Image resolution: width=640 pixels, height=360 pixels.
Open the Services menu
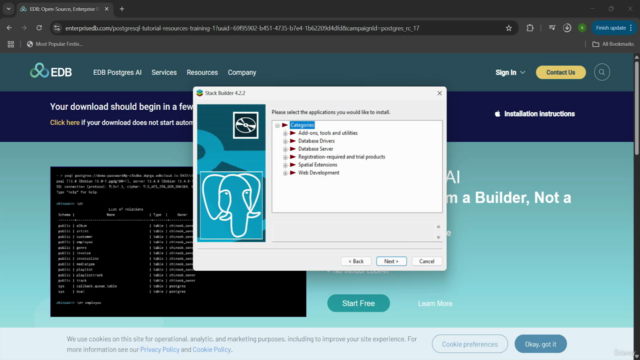(164, 72)
